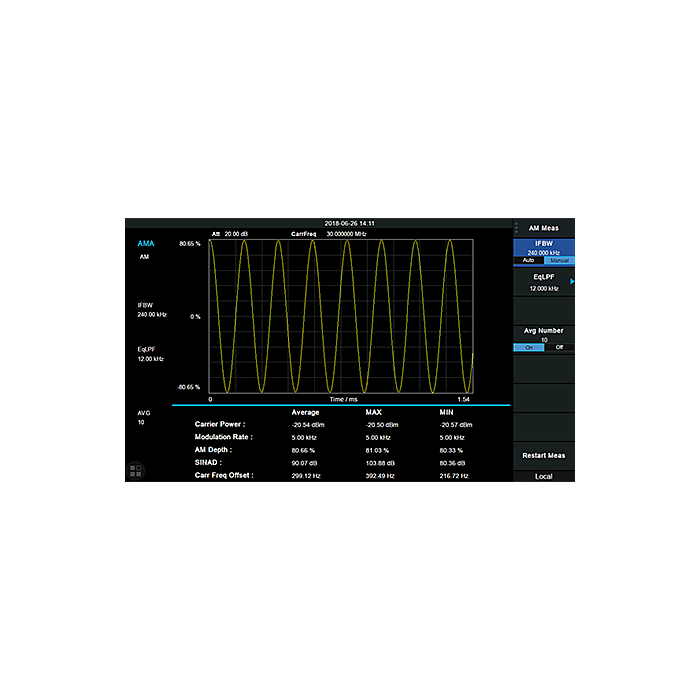
Task: Open the AM Meas menu header
Action: [543, 228]
